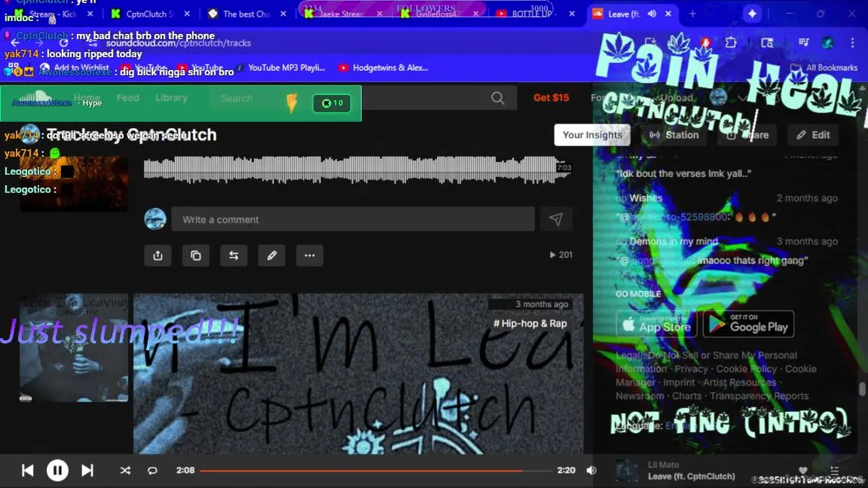Edit the track using the pencil icon
The height and width of the screenshot is (488, 868).
point(272,256)
